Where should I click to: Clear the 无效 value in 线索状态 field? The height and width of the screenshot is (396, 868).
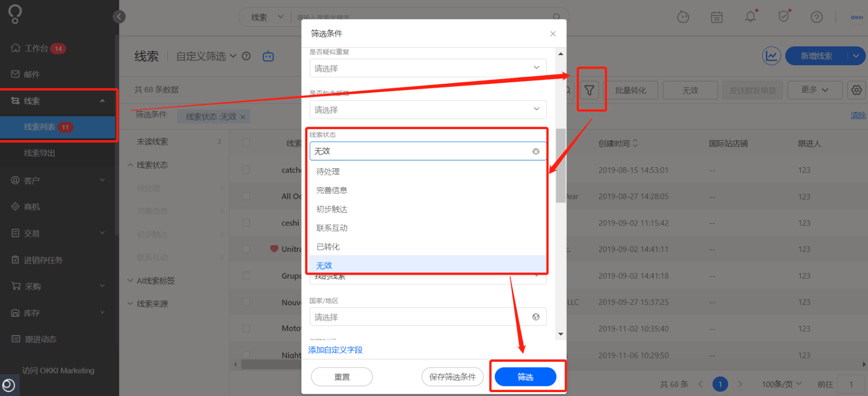(x=536, y=151)
